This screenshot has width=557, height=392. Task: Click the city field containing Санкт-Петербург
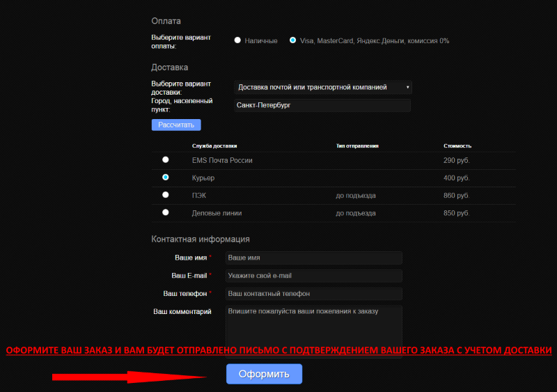coord(322,105)
